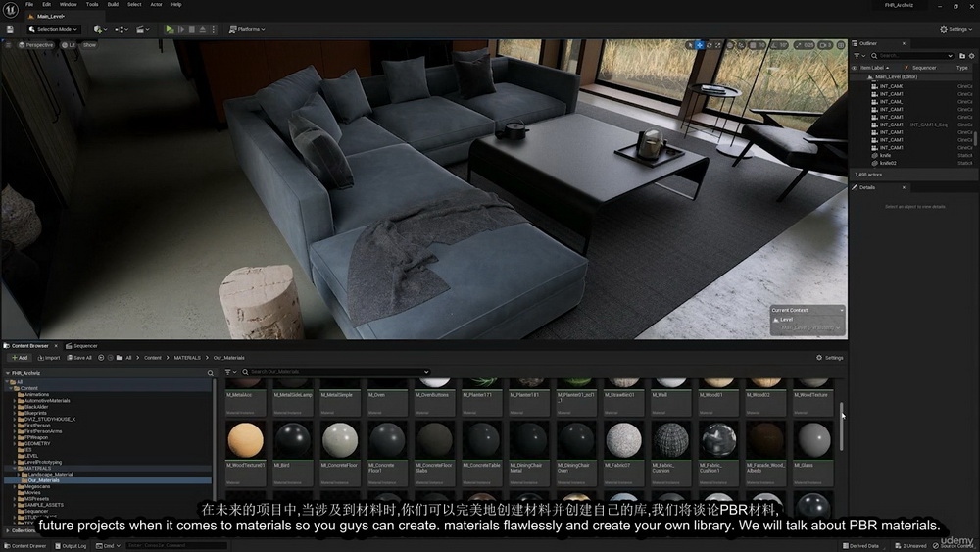
Task: Toggle grid snapping in viewport toolbar
Action: tap(753, 45)
